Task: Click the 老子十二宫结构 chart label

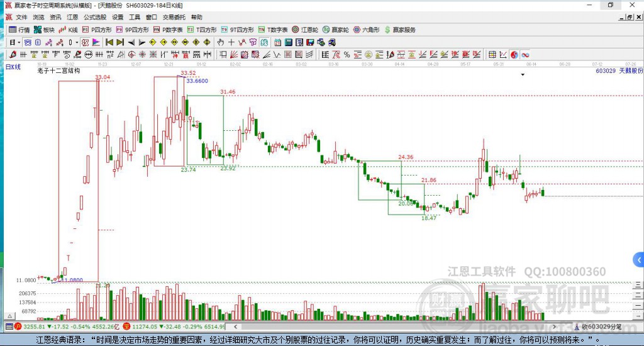Action: tap(58, 70)
